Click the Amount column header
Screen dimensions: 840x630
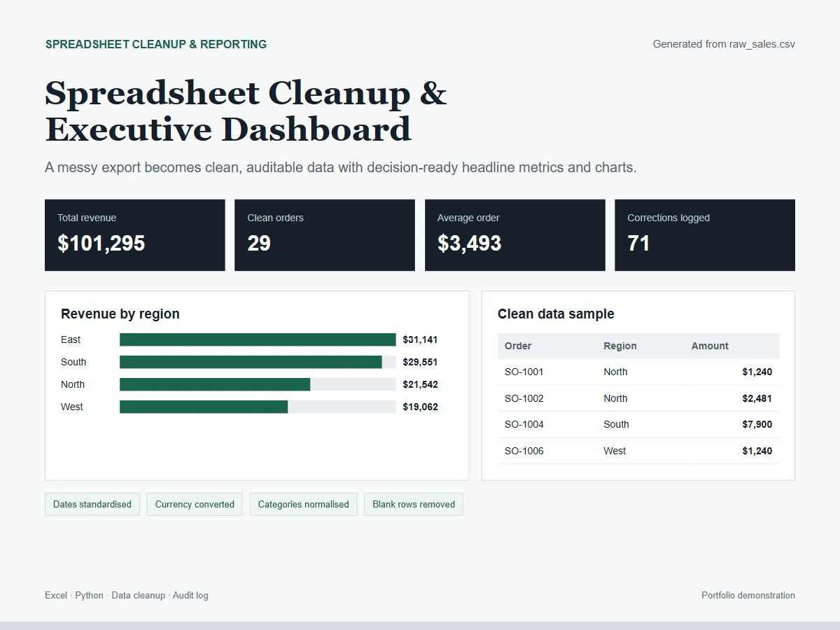click(710, 346)
